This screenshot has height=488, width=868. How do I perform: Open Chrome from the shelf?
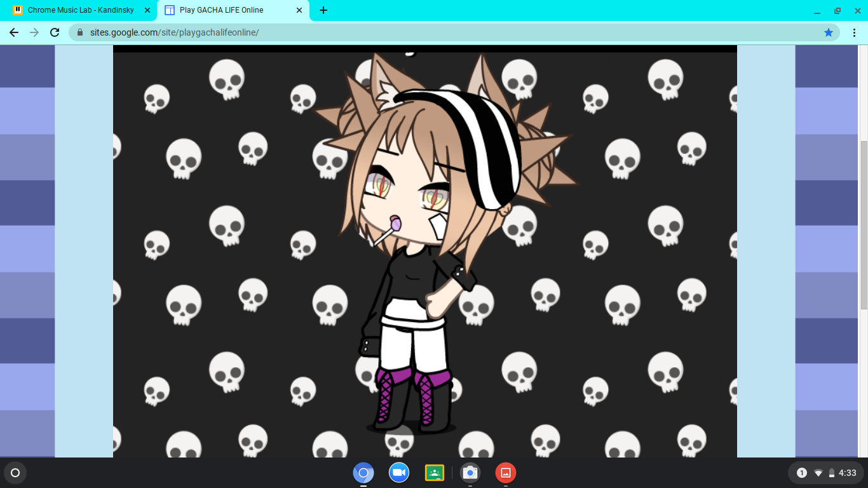[x=363, y=473]
